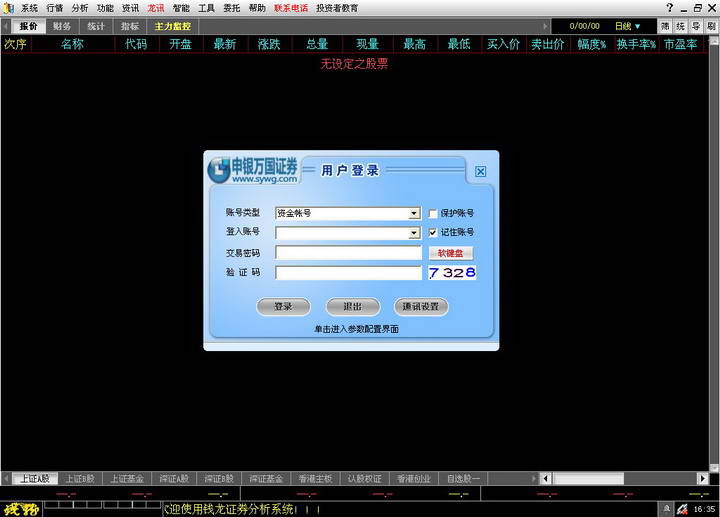The width and height of the screenshot is (720, 517).
Task: Open the 日线 period dropdown
Action: [628, 26]
